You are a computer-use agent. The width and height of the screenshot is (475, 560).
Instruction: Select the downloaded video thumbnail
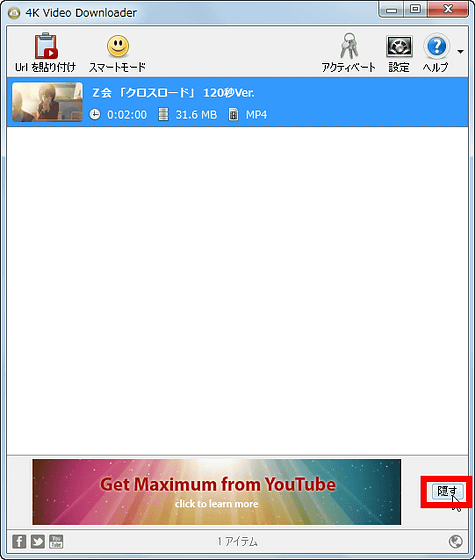(48, 102)
